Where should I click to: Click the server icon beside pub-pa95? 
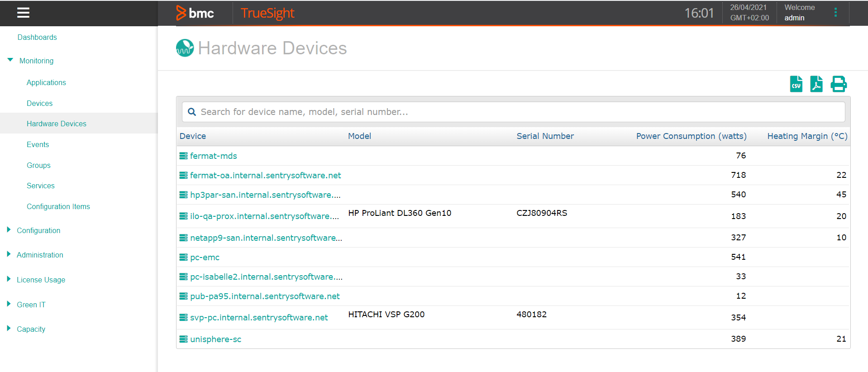183,296
